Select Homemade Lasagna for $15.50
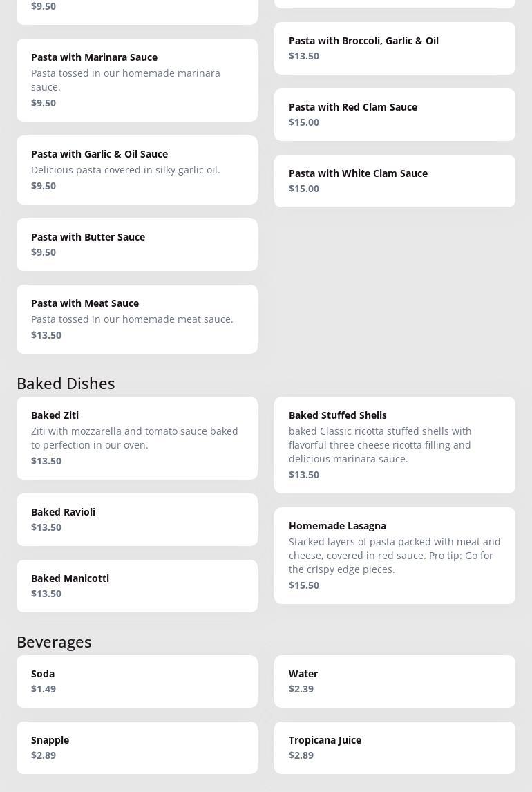The height and width of the screenshot is (792, 532). [x=395, y=556]
